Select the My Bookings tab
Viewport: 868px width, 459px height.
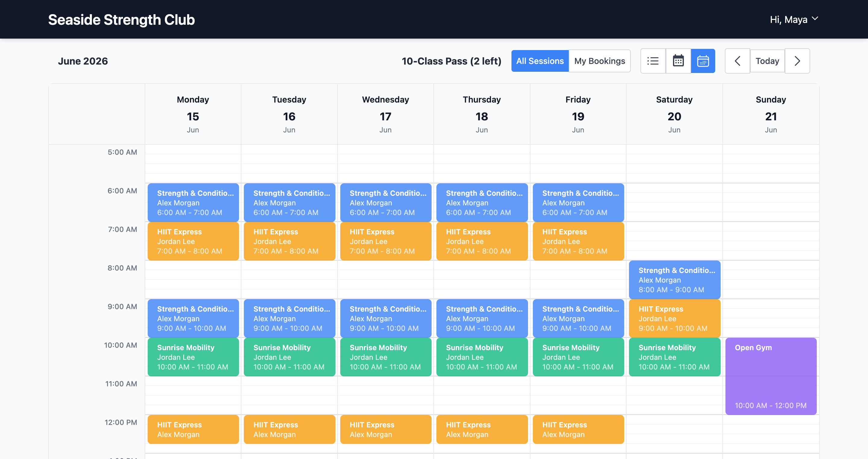599,61
